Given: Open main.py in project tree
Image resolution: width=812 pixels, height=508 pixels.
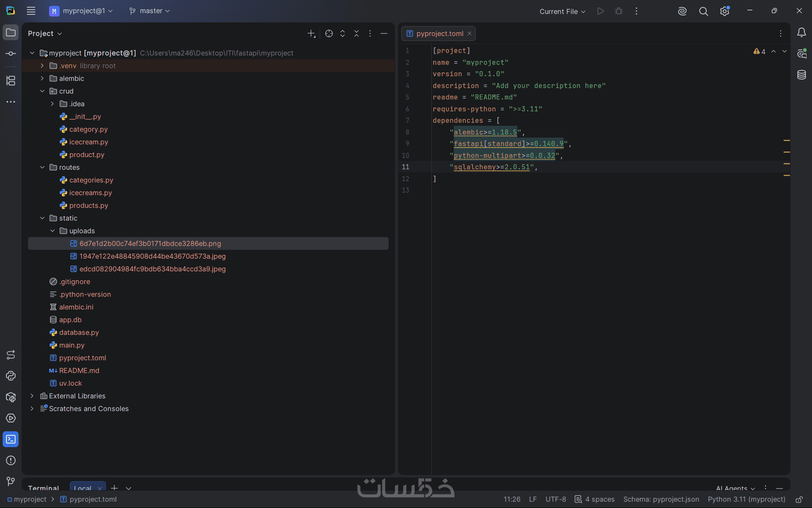Looking at the screenshot, I should pos(71,345).
